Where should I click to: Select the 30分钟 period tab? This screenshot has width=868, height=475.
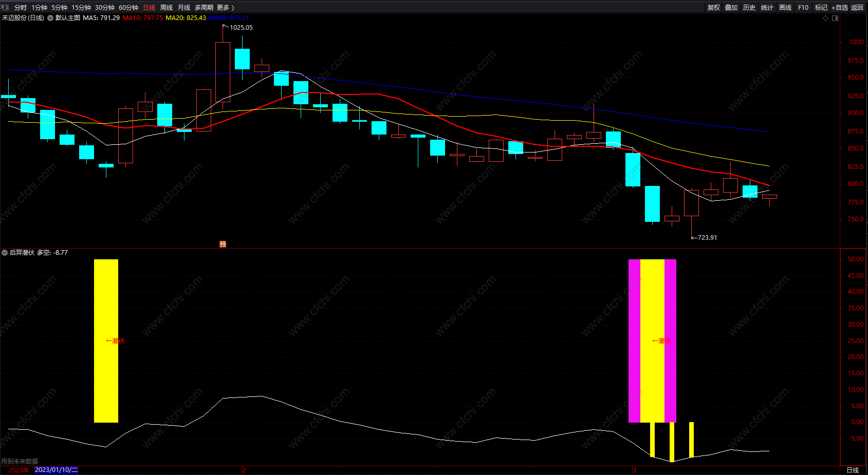click(x=105, y=8)
